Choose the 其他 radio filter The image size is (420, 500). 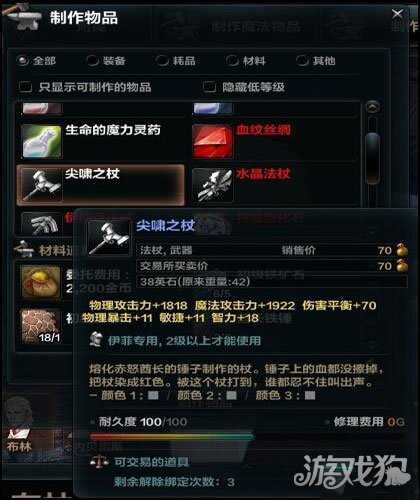pos(302,61)
